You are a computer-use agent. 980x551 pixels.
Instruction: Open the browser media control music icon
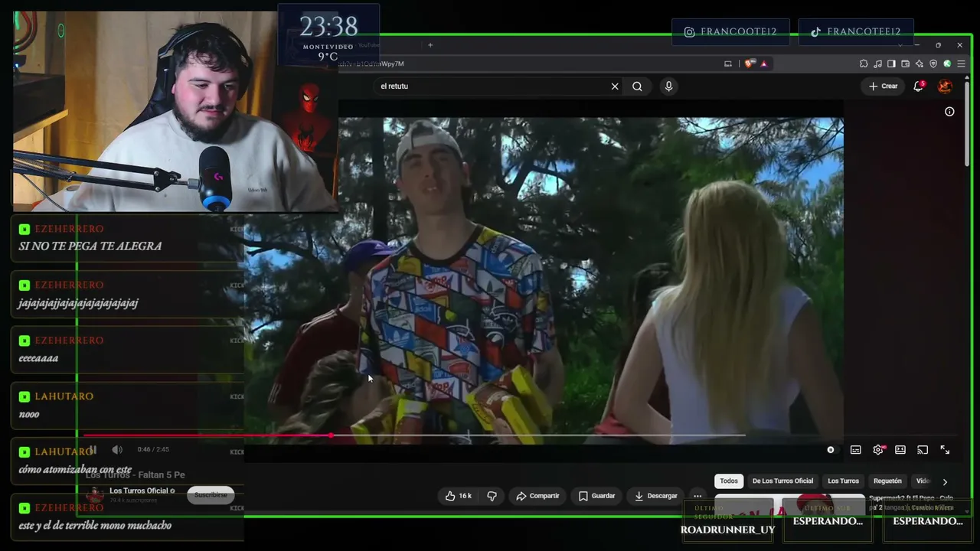click(x=877, y=64)
